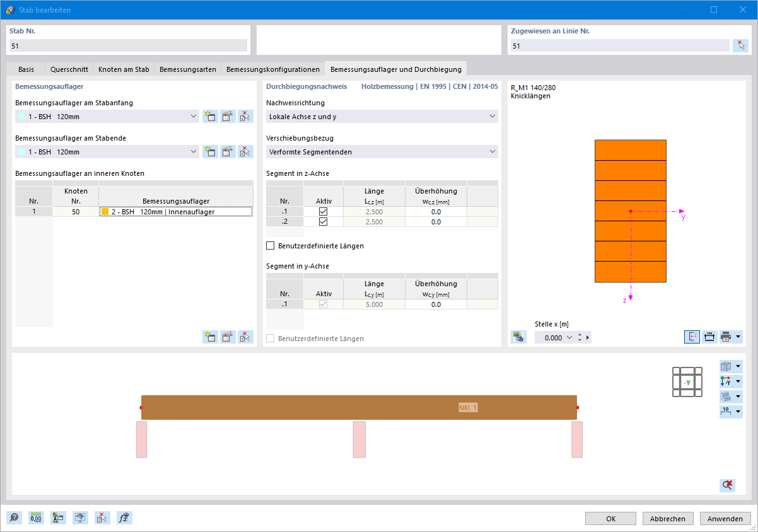Edit the Stabende design support
Viewport: 758px width, 532px height.
pos(228,152)
